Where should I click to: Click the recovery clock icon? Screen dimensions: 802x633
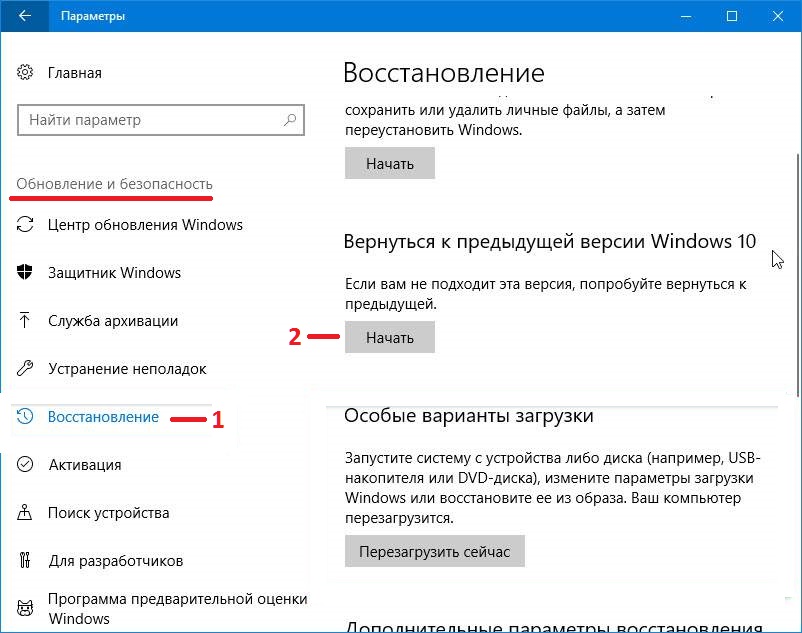click(25, 416)
